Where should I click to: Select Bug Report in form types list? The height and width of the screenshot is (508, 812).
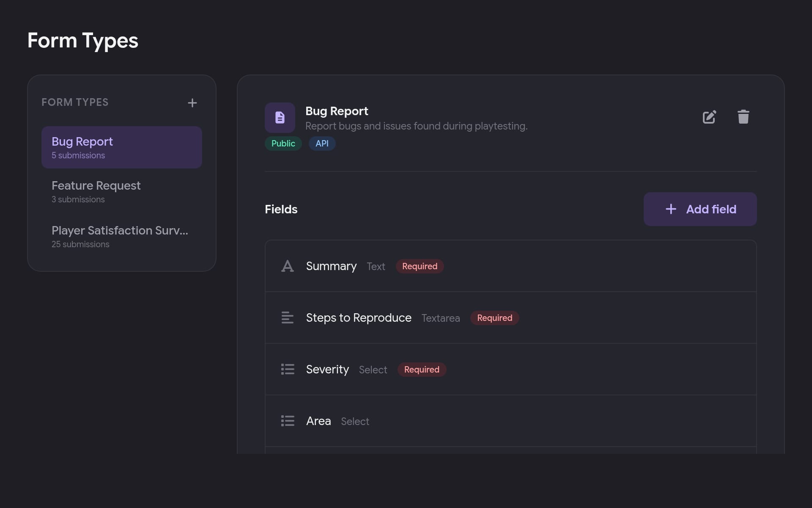coord(122,147)
